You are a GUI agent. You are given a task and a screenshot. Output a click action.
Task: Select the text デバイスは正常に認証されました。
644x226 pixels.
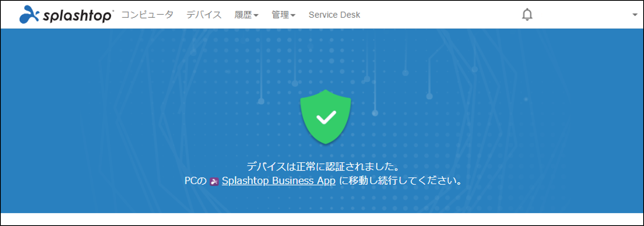[x=323, y=167]
